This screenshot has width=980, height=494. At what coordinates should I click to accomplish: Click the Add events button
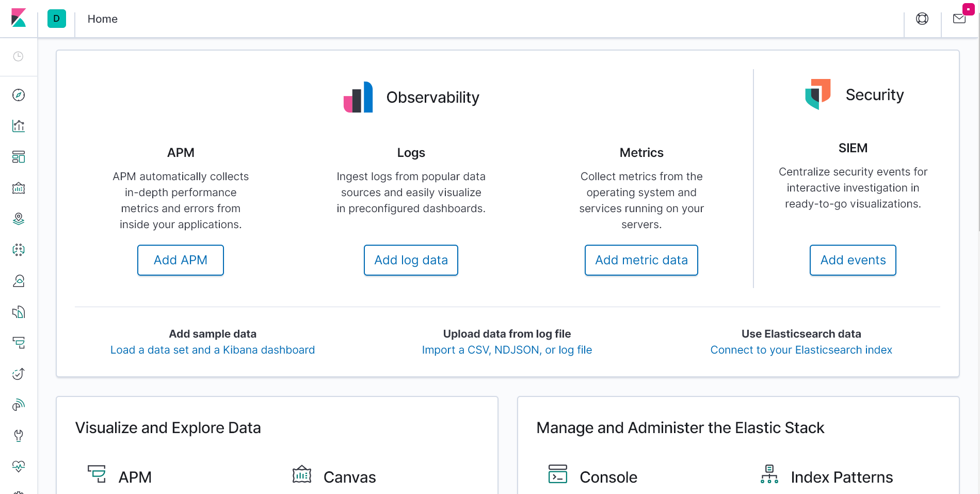pyautogui.click(x=853, y=260)
